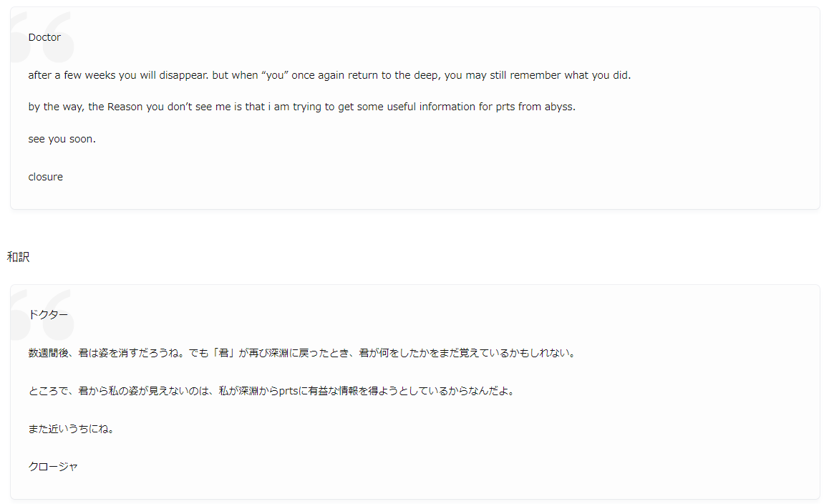
Task: Click the "closure" signature
Action: (45, 177)
